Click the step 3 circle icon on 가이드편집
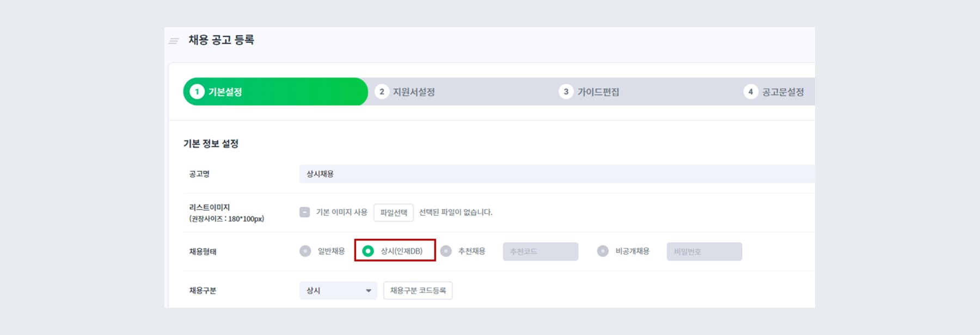 pos(566,92)
